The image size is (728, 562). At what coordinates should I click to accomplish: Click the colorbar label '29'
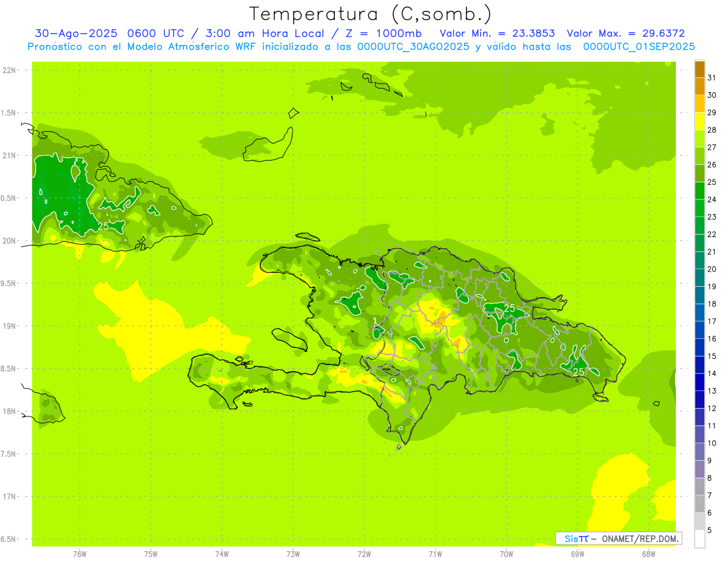click(712, 113)
